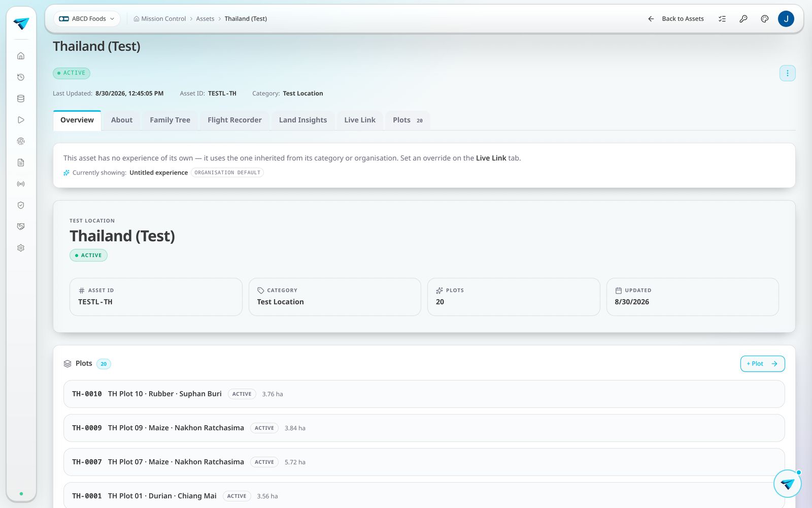The image size is (812, 508).
Task: Open the three-dot asset actions menu
Action: (x=788, y=73)
